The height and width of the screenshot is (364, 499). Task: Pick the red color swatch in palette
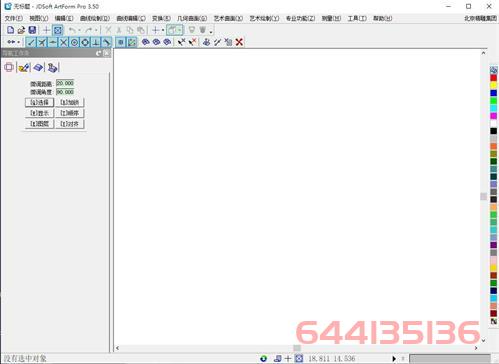click(x=493, y=78)
